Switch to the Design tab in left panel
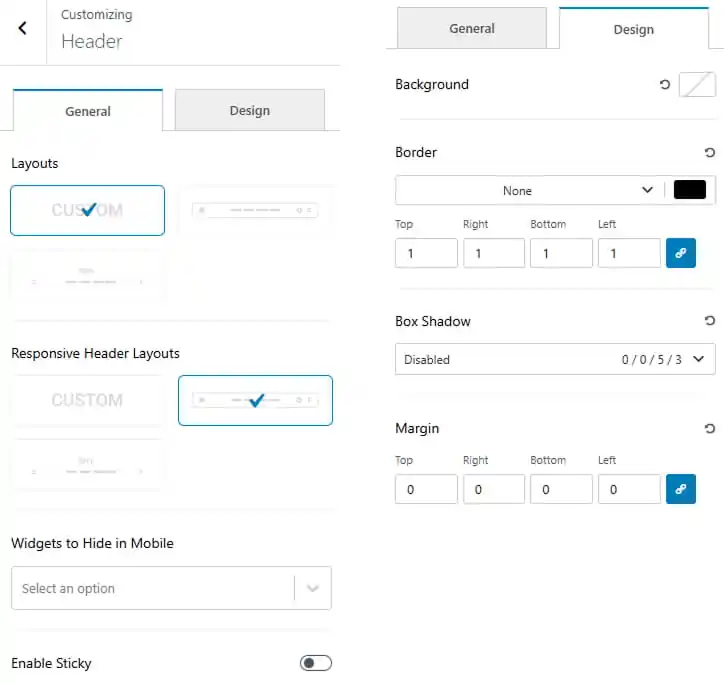The width and height of the screenshot is (724, 683). tap(250, 110)
